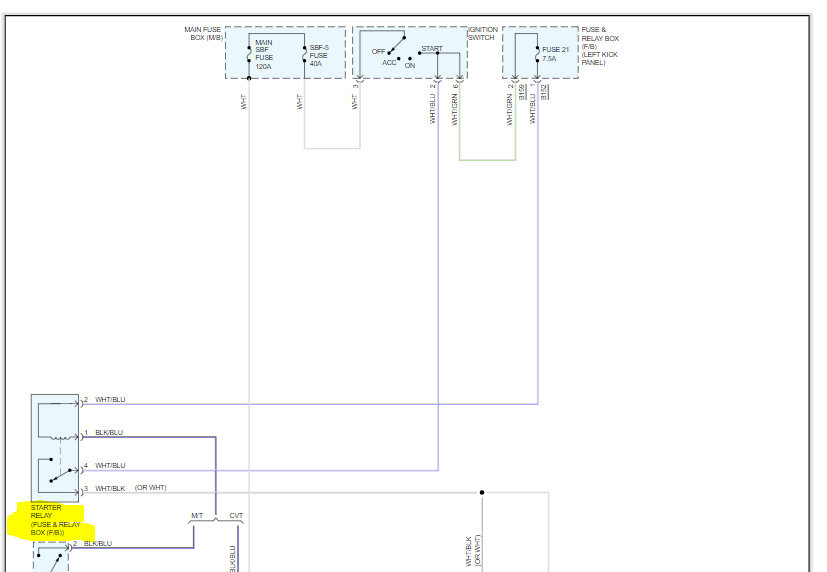Click WHT label under MAIN SBF fuse wire

243,102
